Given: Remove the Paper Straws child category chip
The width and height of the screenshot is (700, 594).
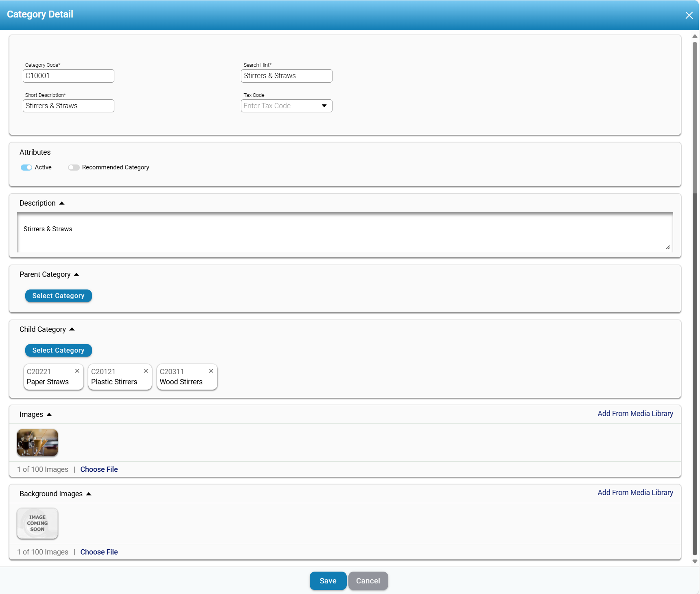Looking at the screenshot, I should click(x=77, y=371).
